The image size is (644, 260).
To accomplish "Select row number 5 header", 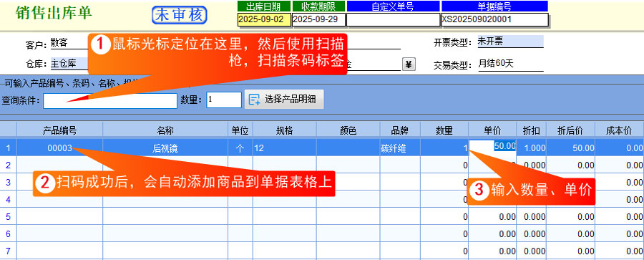I will click(8, 216).
